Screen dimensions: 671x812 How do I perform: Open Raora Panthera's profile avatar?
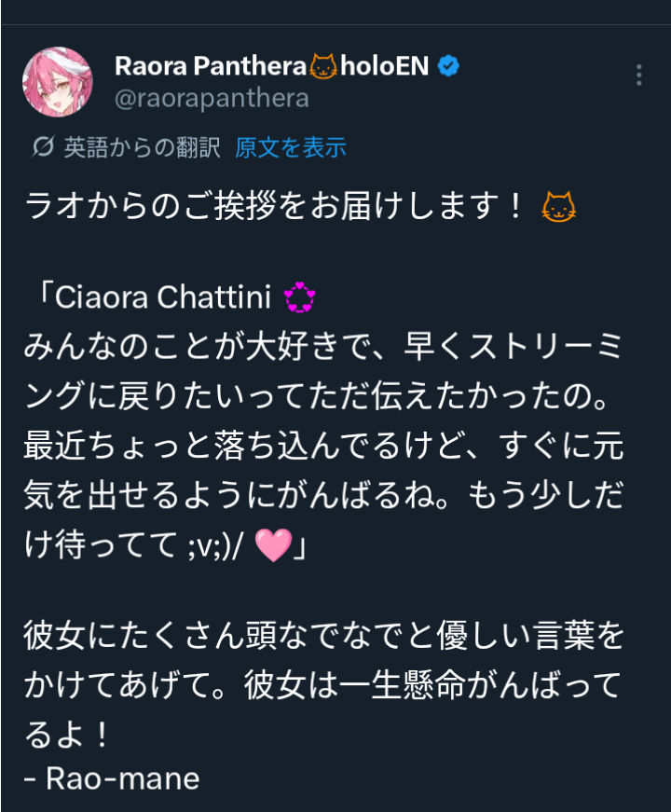[x=58, y=82]
